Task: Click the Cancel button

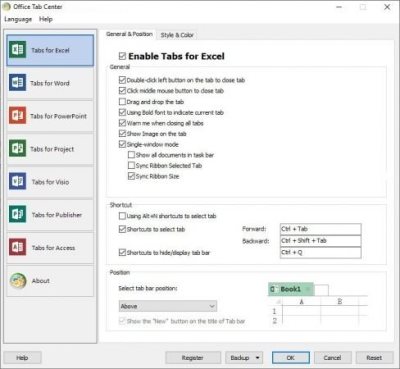Action: point(332,358)
